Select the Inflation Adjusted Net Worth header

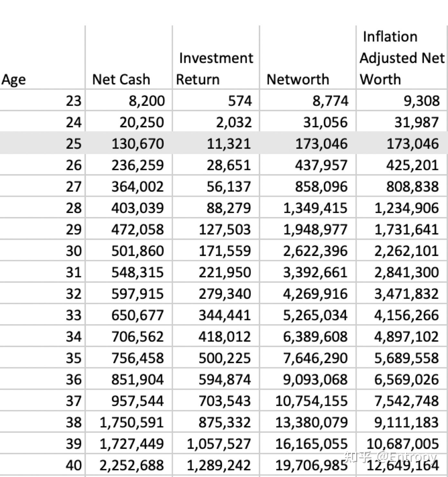(x=402, y=58)
